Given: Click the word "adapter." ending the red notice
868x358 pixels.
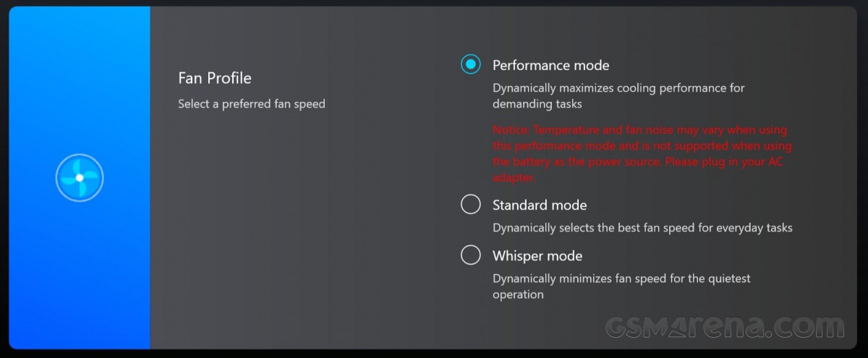Looking at the screenshot, I should tap(514, 178).
